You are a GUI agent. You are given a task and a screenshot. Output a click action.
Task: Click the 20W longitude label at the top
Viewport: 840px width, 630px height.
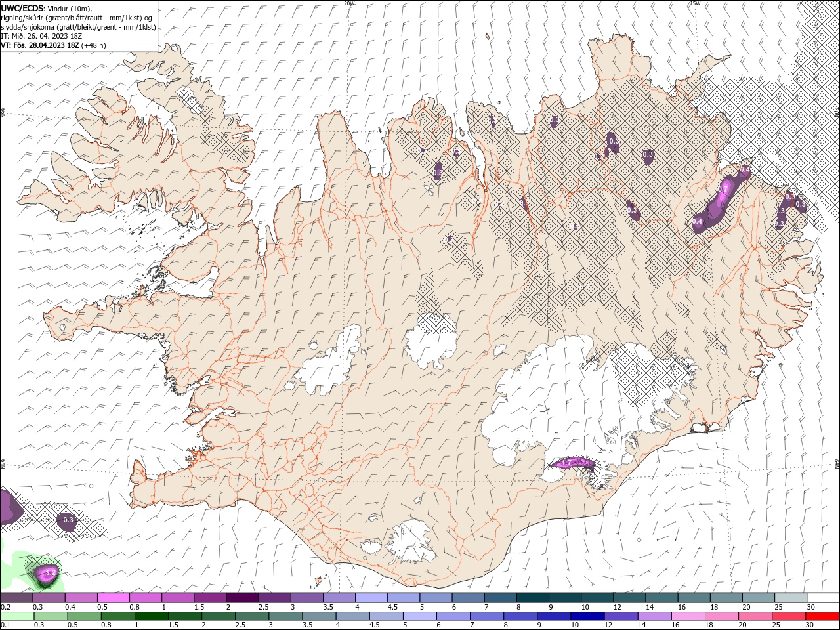point(350,3)
